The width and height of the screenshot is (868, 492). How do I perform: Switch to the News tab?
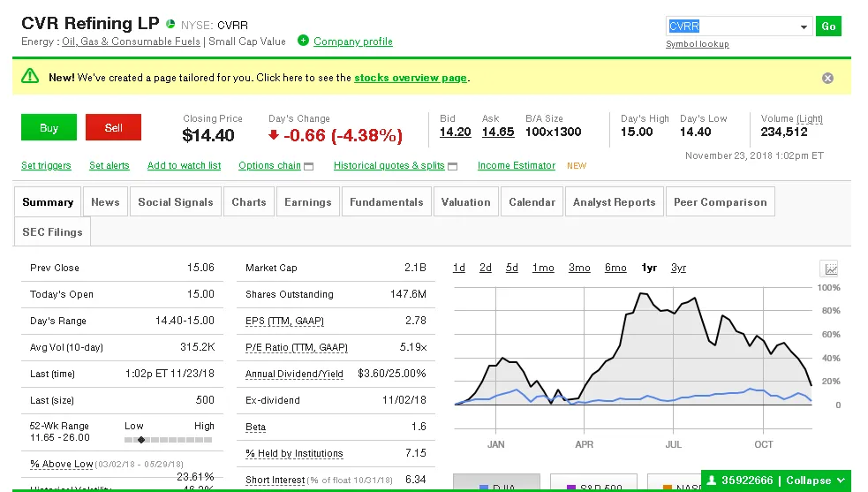click(105, 202)
